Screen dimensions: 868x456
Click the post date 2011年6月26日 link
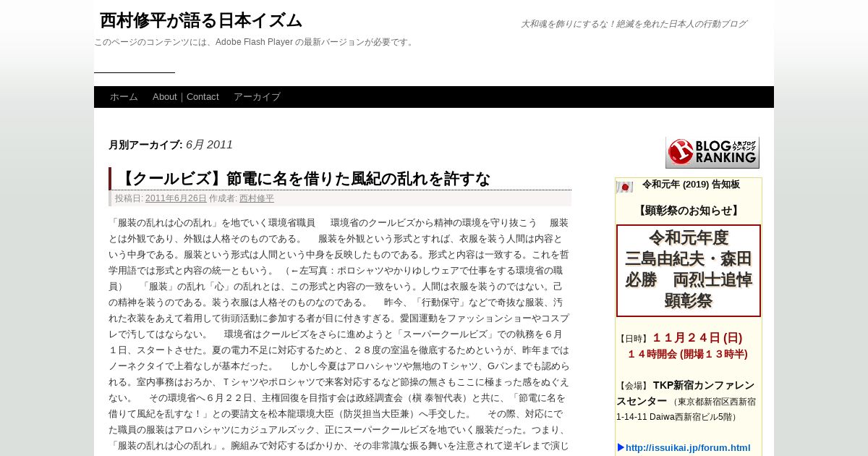point(176,198)
